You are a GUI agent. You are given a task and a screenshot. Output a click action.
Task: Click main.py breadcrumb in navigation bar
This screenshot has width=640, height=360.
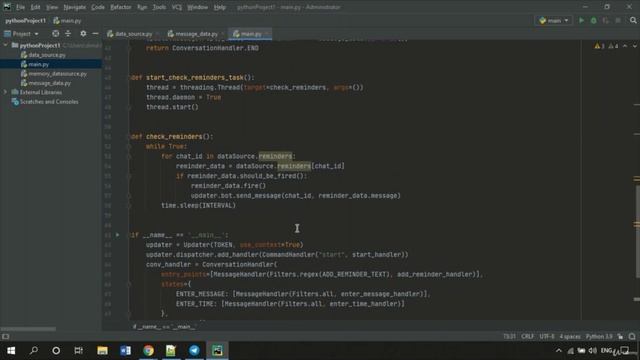click(67, 21)
